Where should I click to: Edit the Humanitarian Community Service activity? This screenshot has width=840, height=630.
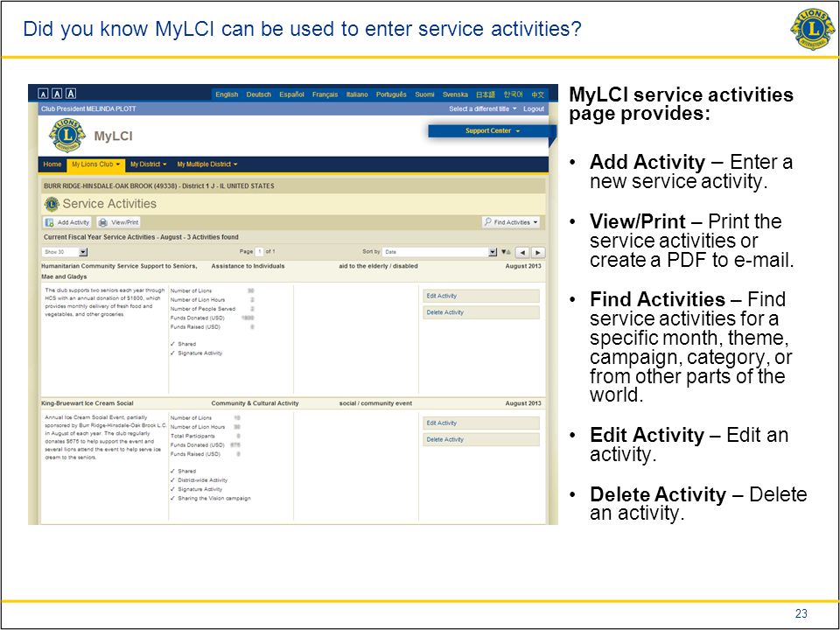(x=480, y=296)
